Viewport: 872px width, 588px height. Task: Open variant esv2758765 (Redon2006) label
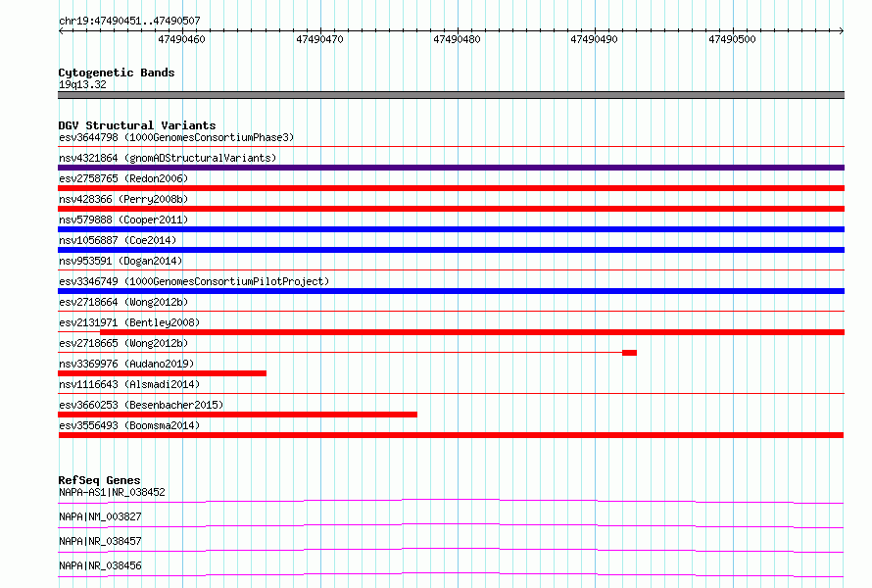(123, 178)
